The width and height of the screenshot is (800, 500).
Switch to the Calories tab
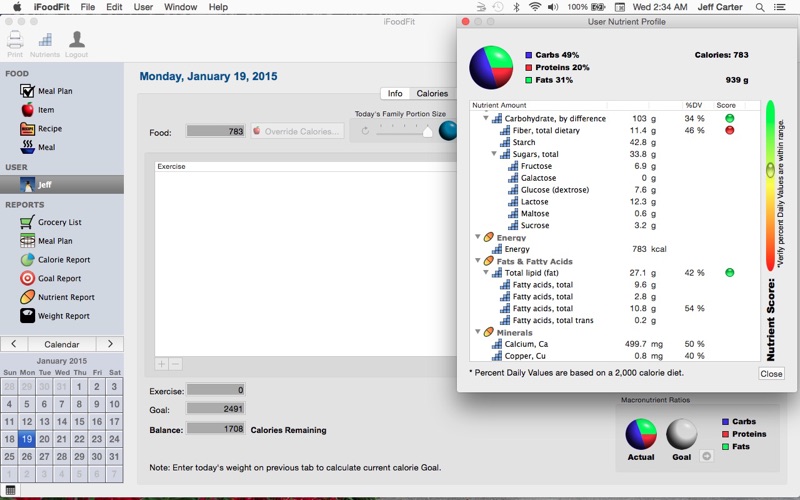[432, 93]
